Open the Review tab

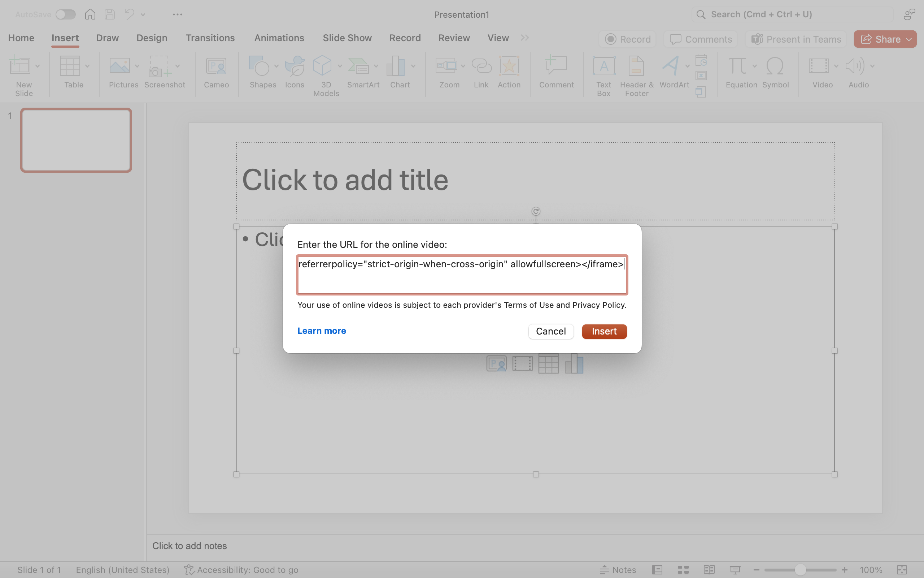pyautogui.click(x=454, y=38)
